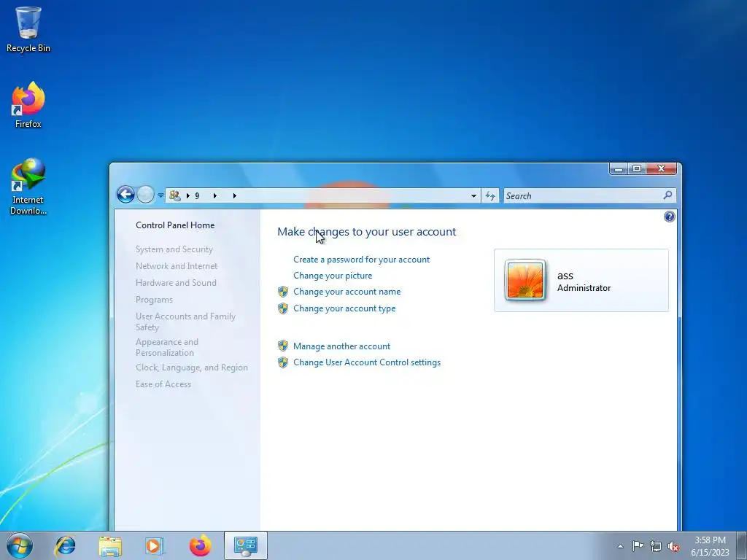
Task: Click Change User Account Control settings
Action: [x=367, y=362]
